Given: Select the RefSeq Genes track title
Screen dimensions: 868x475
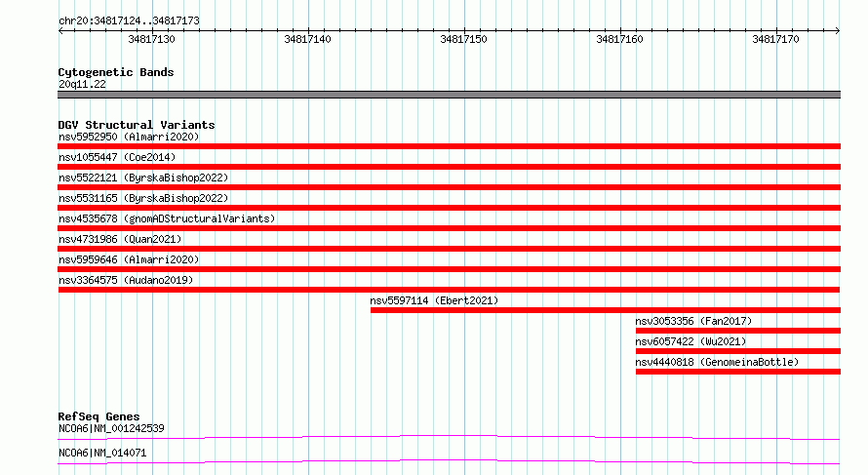Looking at the screenshot, I should point(99,416).
